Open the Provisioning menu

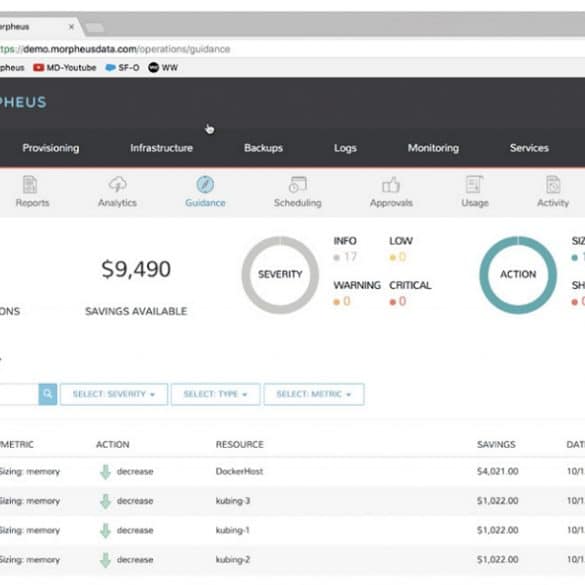[51, 148]
